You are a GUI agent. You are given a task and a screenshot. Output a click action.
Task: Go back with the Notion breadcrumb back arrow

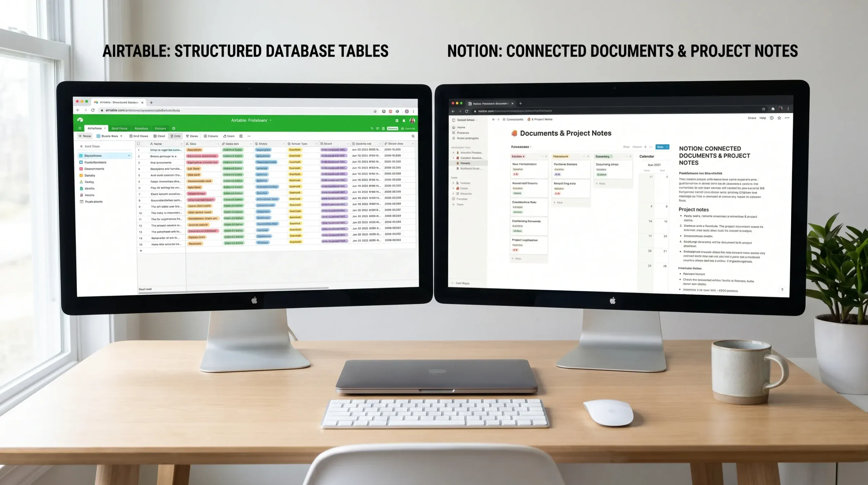tap(493, 119)
